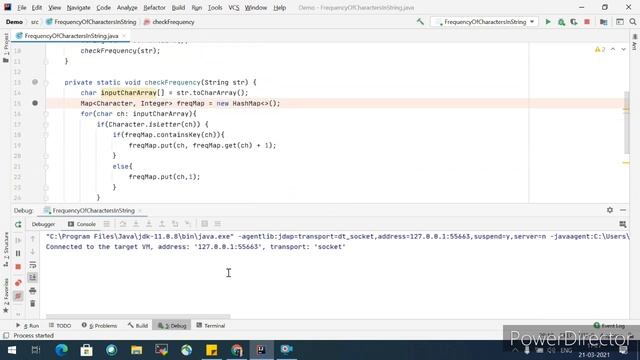Viewport: 640px width, 360px height.
Task: Collapse the checkFrequency method fold marker
Action: (46, 82)
